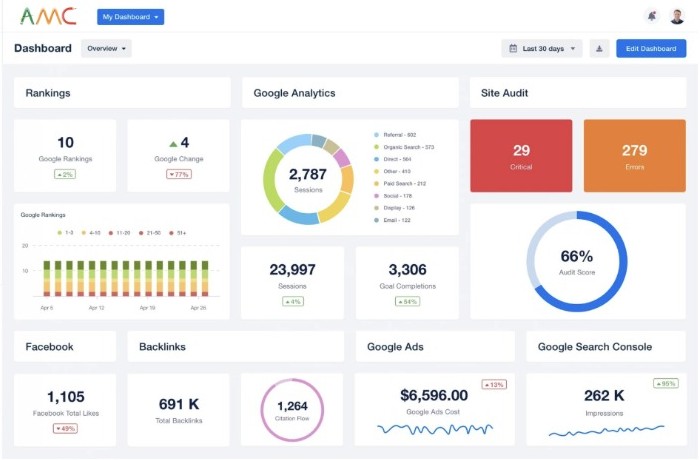Click the Google Rankings 2% change badge

tap(65, 174)
